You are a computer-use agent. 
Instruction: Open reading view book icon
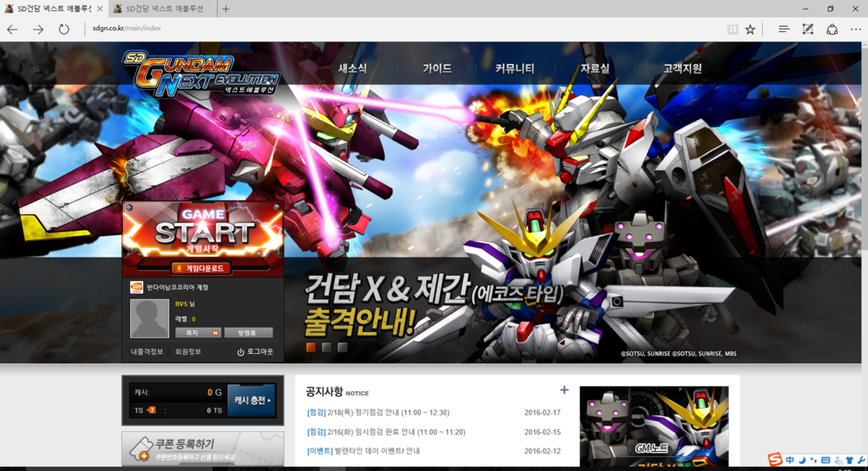[733, 29]
